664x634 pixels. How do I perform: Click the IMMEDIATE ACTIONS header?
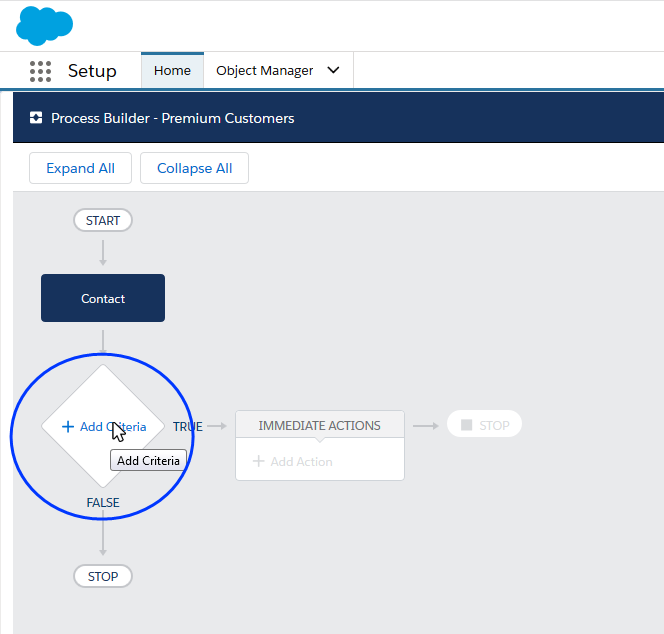click(320, 425)
